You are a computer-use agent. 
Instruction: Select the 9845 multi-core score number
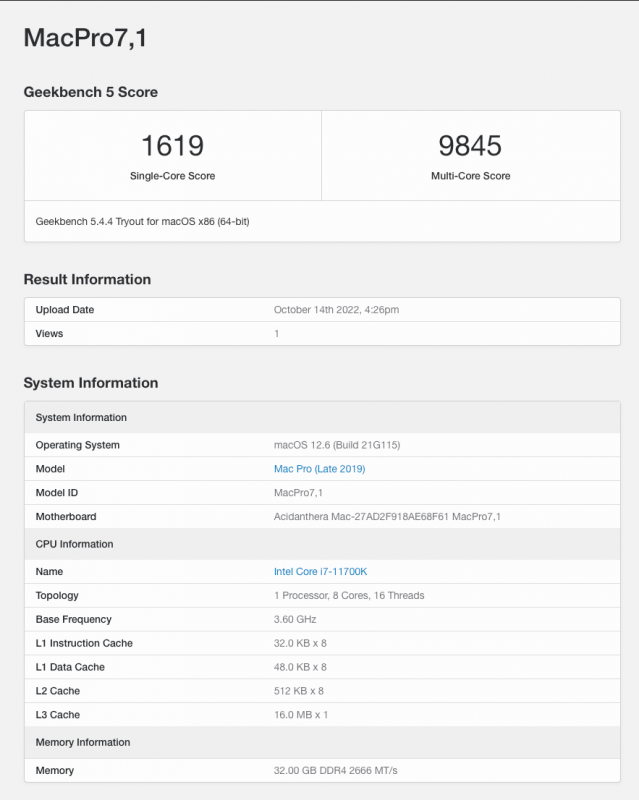point(470,146)
